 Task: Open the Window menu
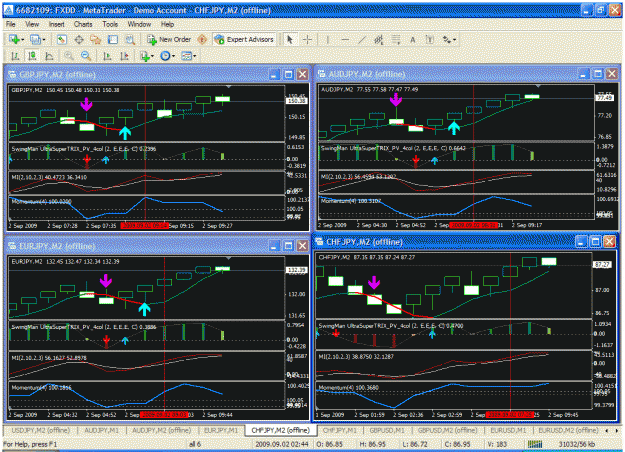click(x=139, y=24)
